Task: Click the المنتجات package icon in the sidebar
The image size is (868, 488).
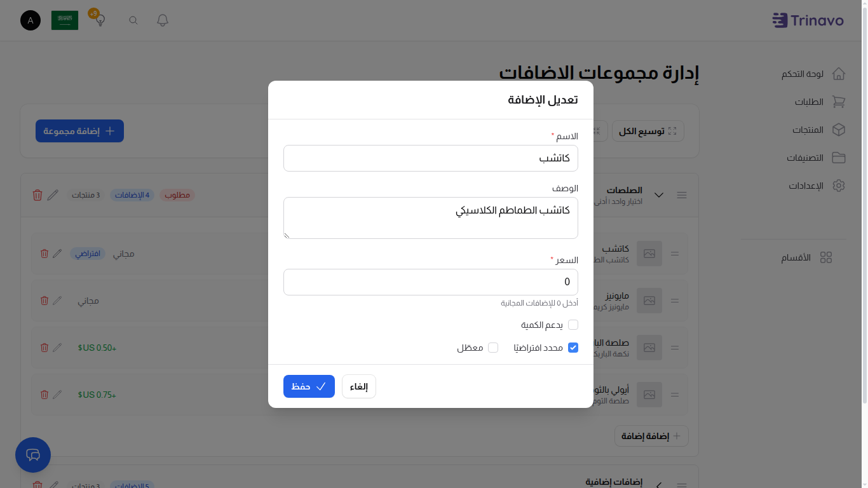Action: (x=839, y=130)
